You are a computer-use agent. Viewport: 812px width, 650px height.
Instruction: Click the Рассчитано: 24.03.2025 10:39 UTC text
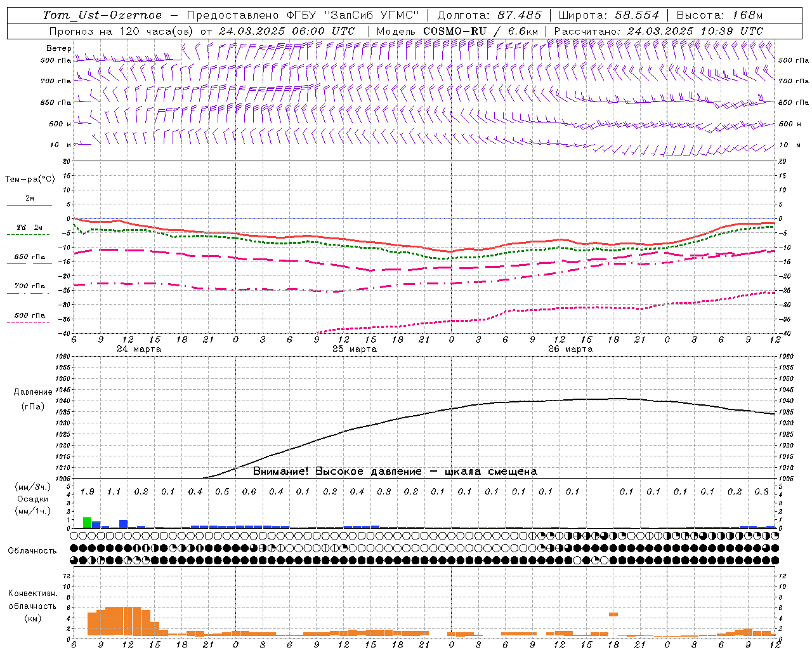tap(658, 31)
